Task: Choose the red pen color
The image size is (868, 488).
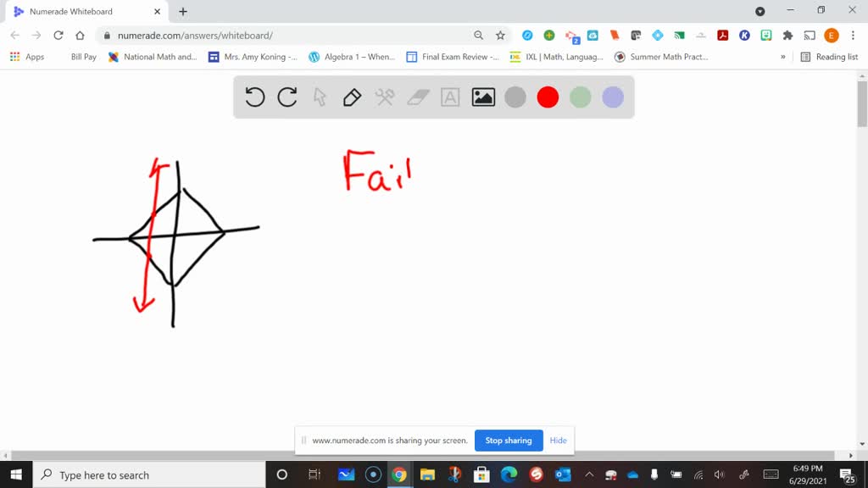Action: (548, 97)
